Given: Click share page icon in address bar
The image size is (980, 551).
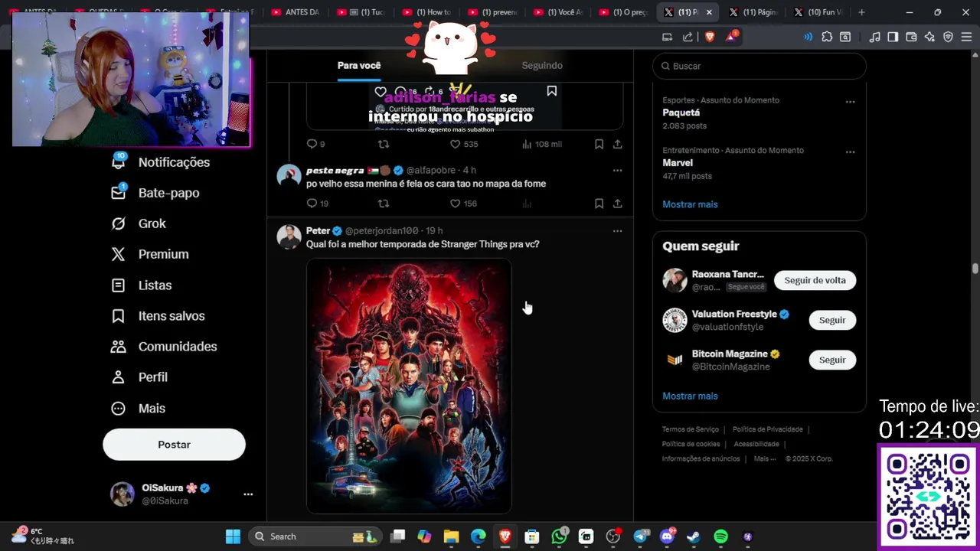Looking at the screenshot, I should [688, 37].
